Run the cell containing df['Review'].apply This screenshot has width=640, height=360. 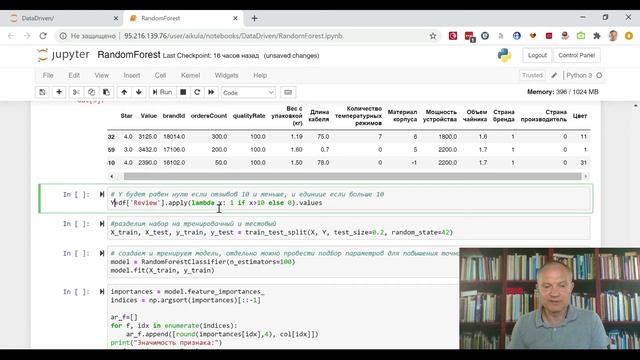pyautogui.click(x=102, y=194)
